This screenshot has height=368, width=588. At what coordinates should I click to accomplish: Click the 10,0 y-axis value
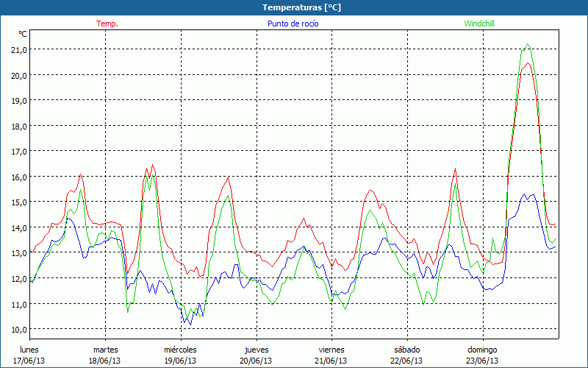point(18,329)
